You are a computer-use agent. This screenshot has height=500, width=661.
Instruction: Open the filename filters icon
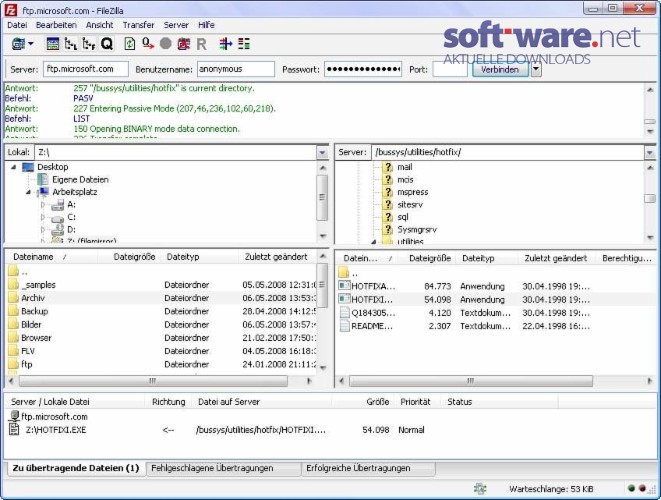pos(226,44)
